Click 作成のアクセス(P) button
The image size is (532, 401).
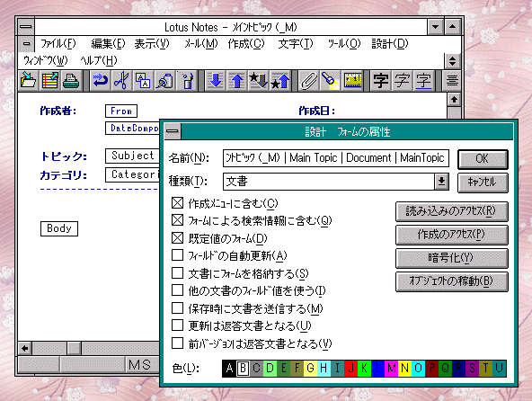pyautogui.click(x=452, y=235)
